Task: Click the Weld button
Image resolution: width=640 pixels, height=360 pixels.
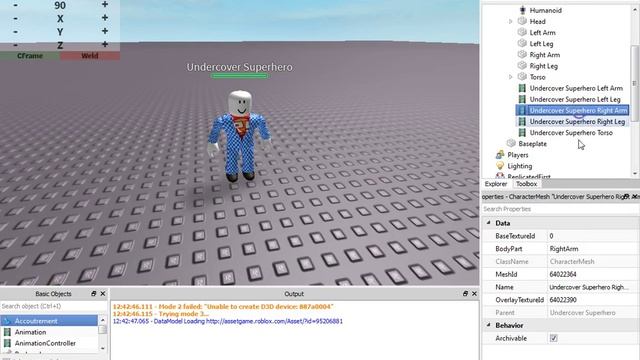Action: tap(90, 56)
